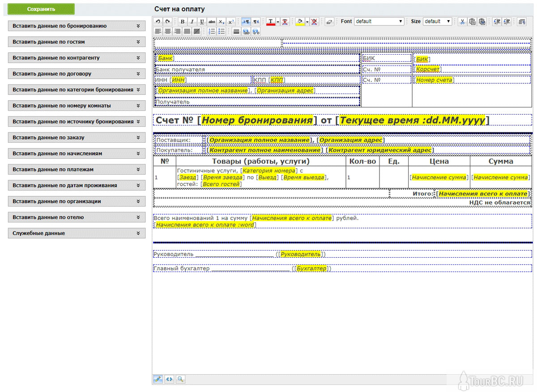Screen dimensions: 537x392
Task: Expand Служебные данные section
Action: coord(77,233)
